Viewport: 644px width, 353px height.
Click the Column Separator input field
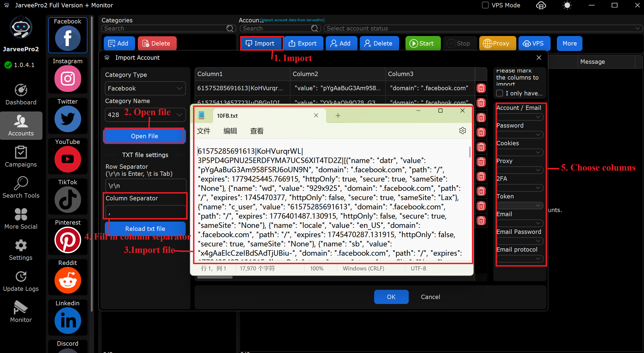click(x=146, y=212)
